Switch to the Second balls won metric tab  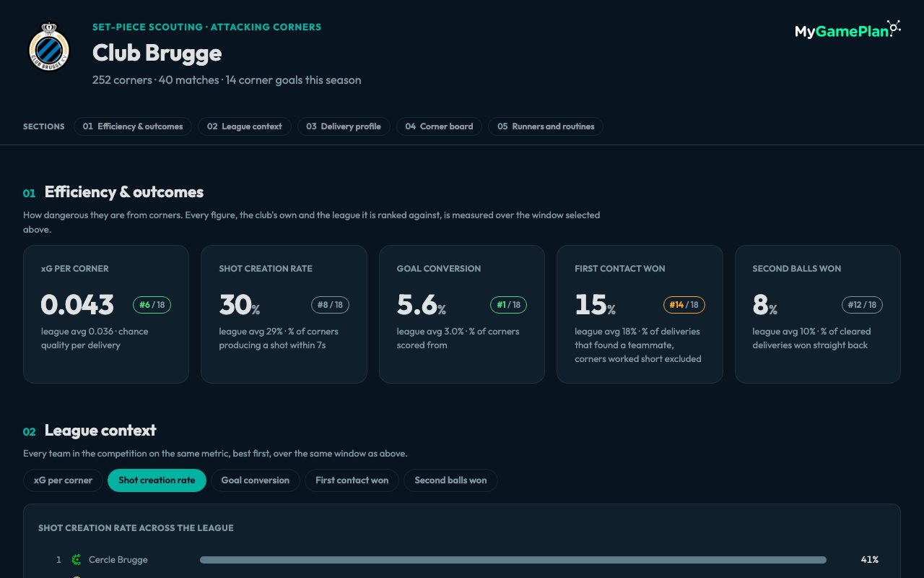coord(450,480)
